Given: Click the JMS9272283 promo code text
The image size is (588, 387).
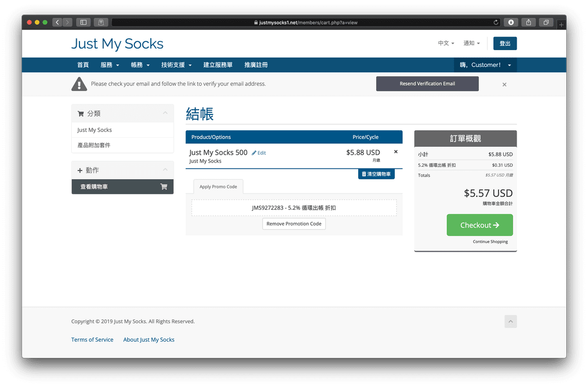Looking at the screenshot, I should point(293,208).
